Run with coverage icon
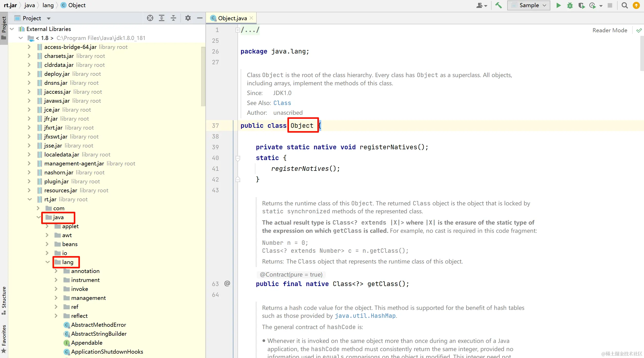 [x=581, y=5]
